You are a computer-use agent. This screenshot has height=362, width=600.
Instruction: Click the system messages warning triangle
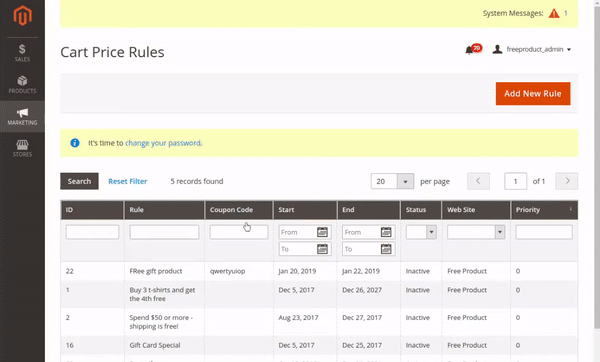(x=554, y=13)
